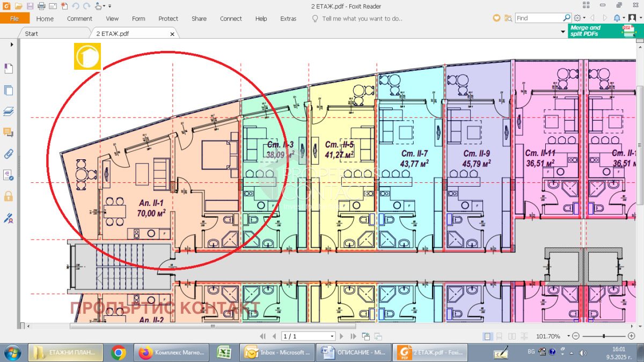Show the Attachments paperclip panel
Viewport: 644px width, 362px height.
(9, 154)
